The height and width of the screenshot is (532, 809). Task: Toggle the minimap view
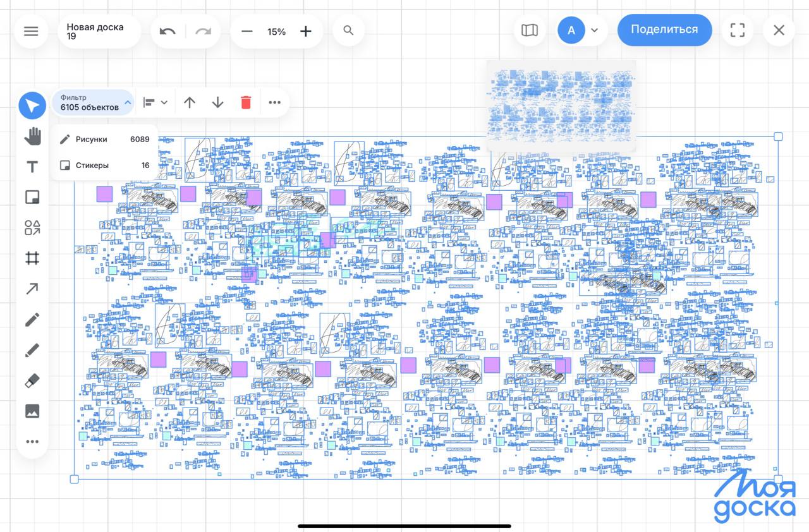tap(530, 30)
